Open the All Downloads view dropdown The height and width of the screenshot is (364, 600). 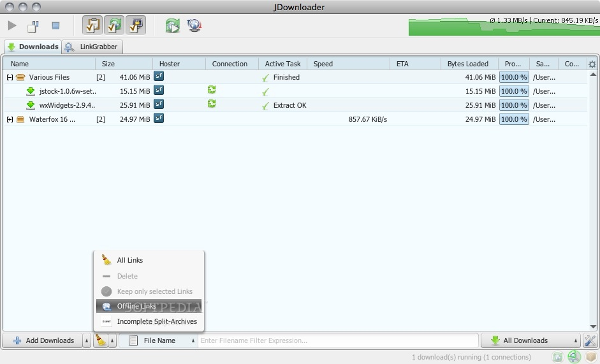coord(530,340)
